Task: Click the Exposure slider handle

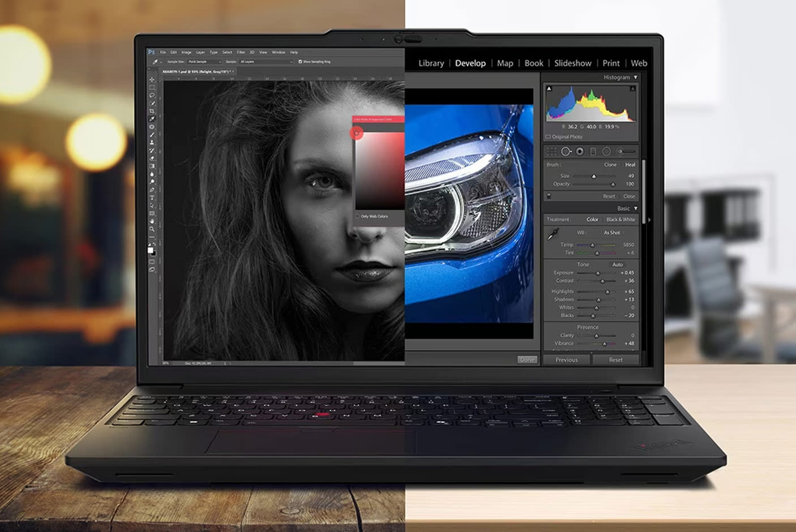Action: (597, 273)
